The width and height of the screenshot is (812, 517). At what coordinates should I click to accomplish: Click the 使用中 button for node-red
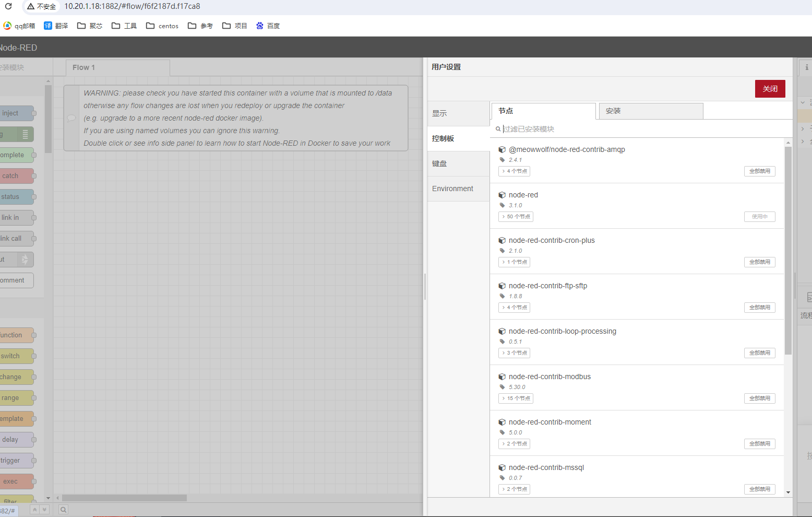[x=759, y=217]
